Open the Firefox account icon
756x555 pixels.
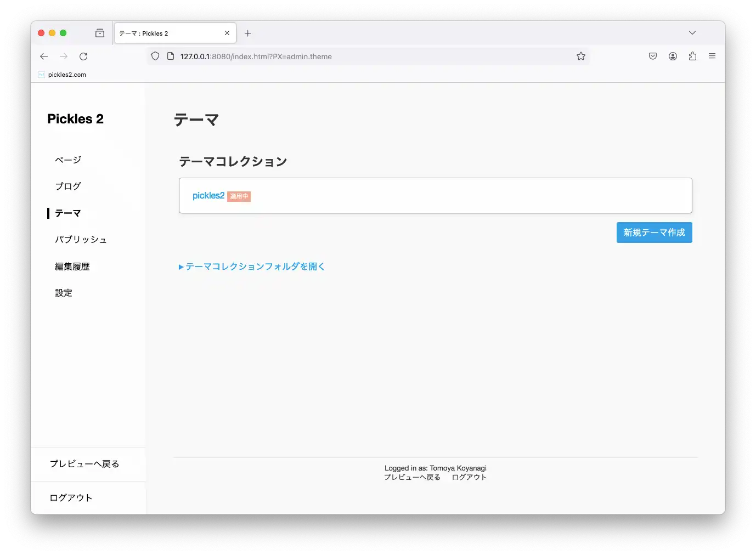point(673,56)
